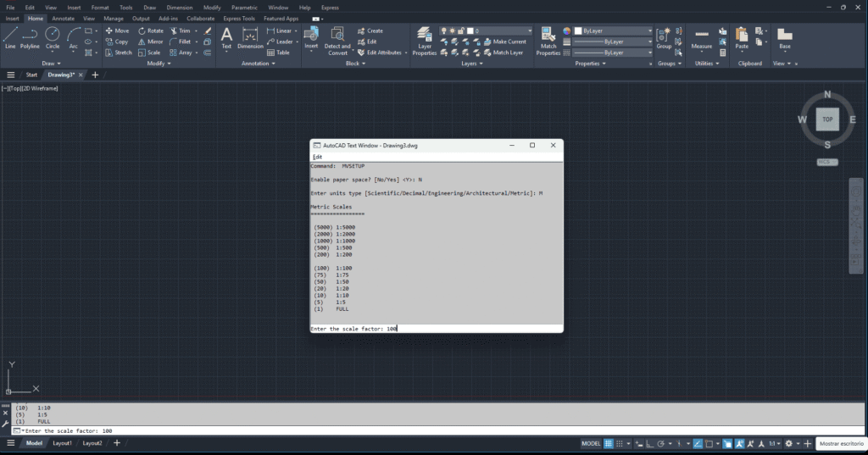Switch to the Annotate ribbon tab

(63, 19)
